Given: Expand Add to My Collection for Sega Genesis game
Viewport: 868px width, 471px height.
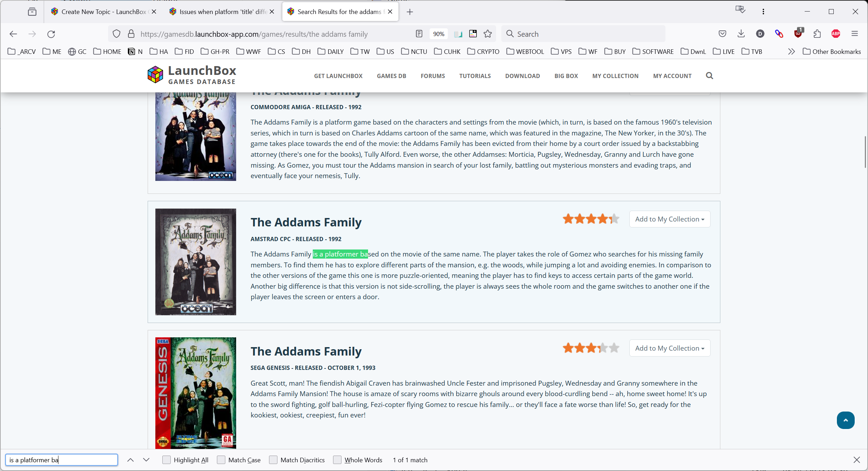Looking at the screenshot, I should pos(670,348).
